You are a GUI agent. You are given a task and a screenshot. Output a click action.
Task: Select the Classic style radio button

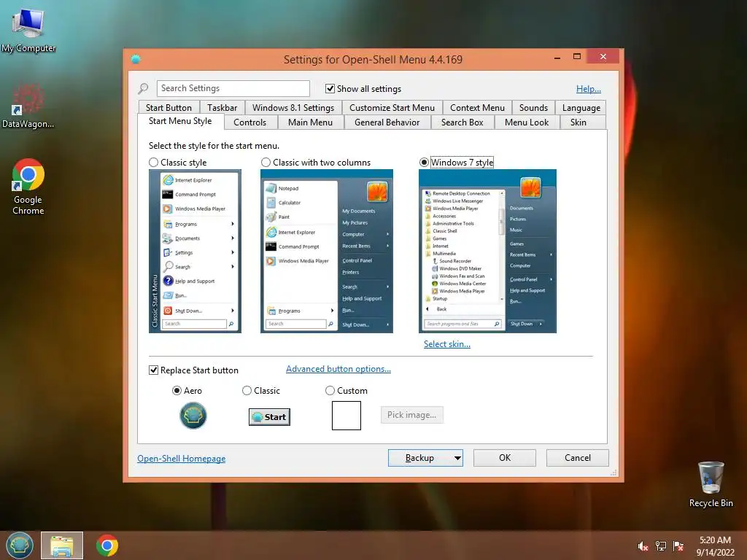153,163
